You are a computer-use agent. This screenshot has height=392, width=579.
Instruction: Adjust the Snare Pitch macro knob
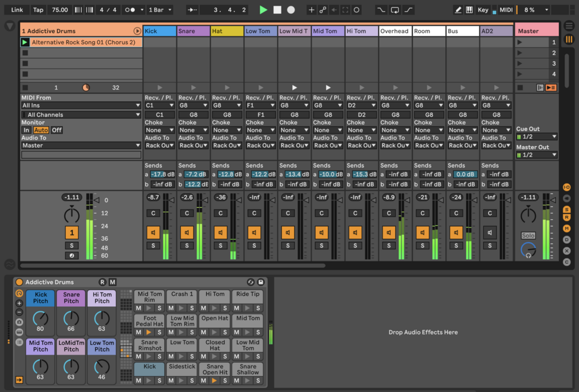71,318
